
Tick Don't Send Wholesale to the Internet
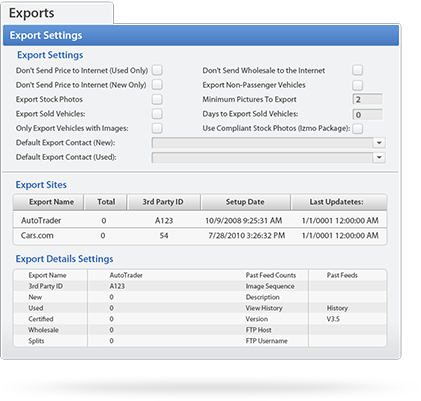(358, 70)
